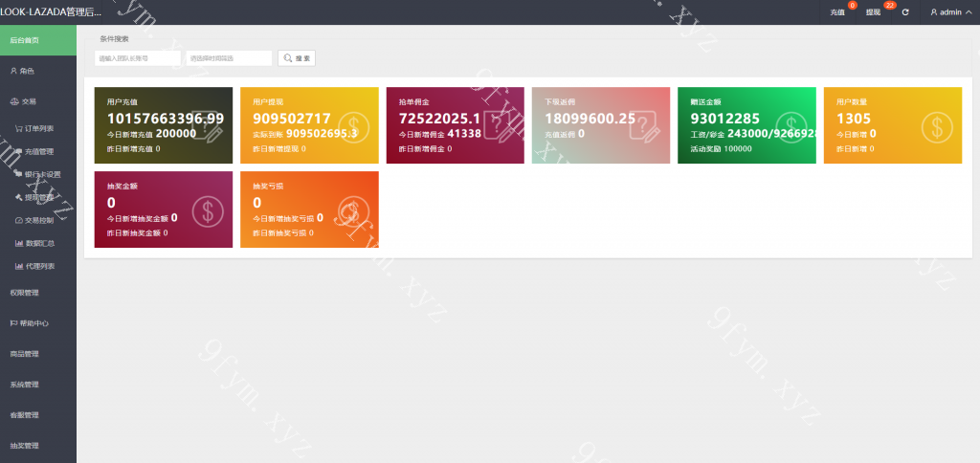Collapse the 交易 sidebar group
Screen dimensions: 980x463
(x=38, y=101)
